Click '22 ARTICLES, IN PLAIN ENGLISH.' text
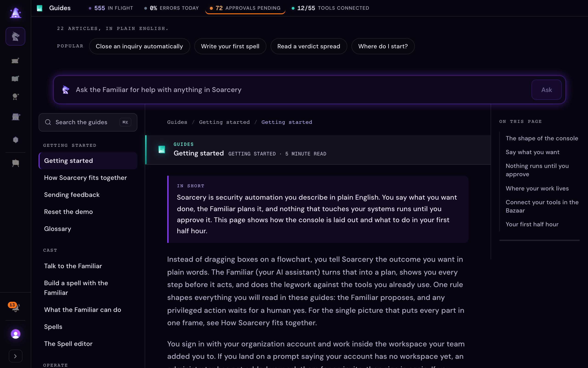This screenshot has width=588, height=368. click(113, 29)
